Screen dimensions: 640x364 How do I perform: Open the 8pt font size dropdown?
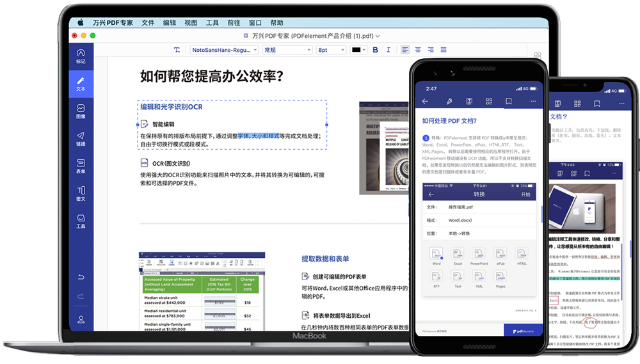[x=331, y=50]
